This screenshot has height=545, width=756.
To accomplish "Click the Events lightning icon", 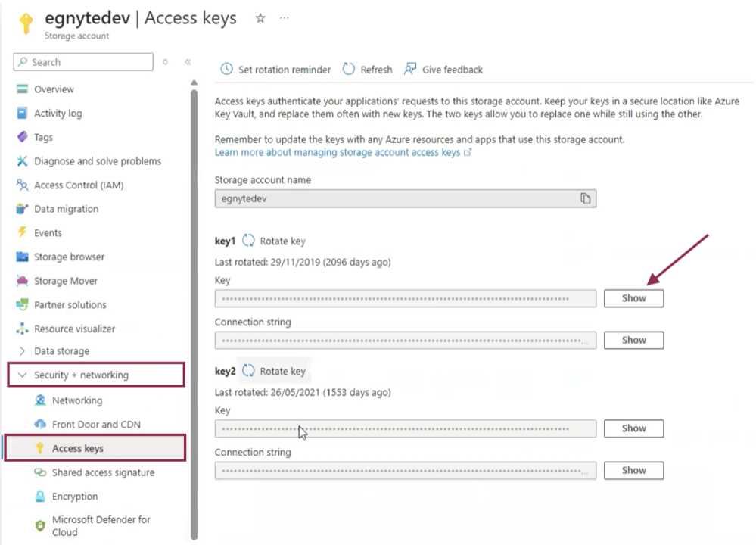I will point(22,232).
